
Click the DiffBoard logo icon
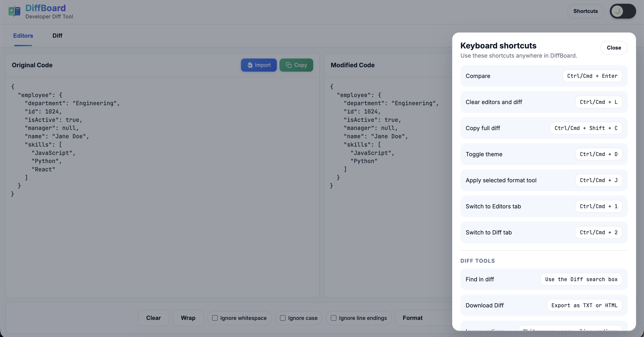[14, 11]
